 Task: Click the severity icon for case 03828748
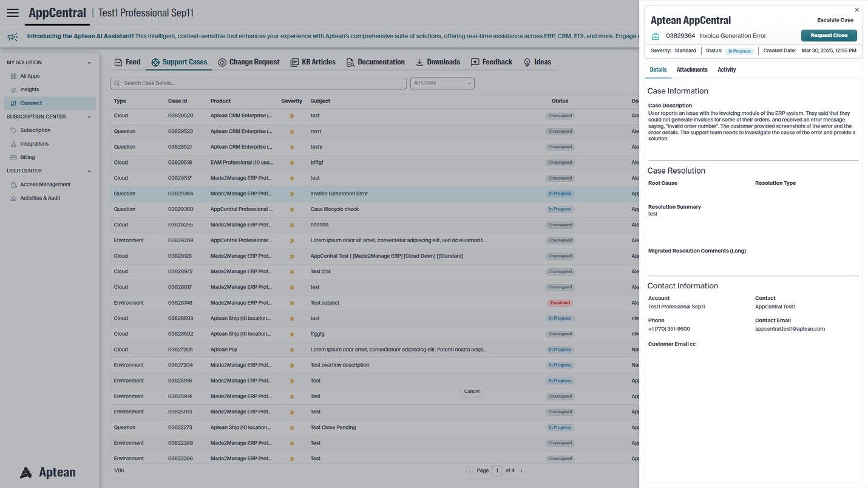point(291,303)
